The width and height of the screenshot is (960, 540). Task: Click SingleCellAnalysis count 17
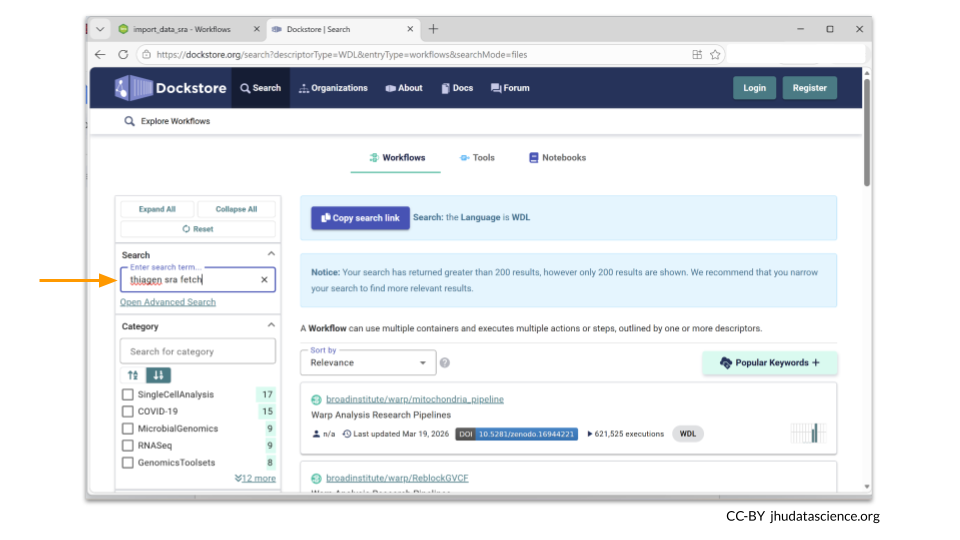(267, 394)
